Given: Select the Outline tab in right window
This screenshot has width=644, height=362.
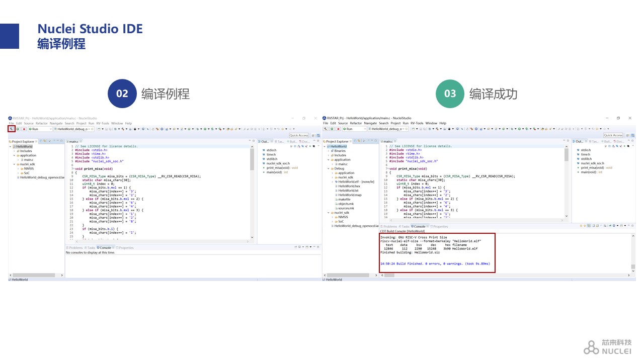Looking at the screenshot, I should click(x=579, y=142).
